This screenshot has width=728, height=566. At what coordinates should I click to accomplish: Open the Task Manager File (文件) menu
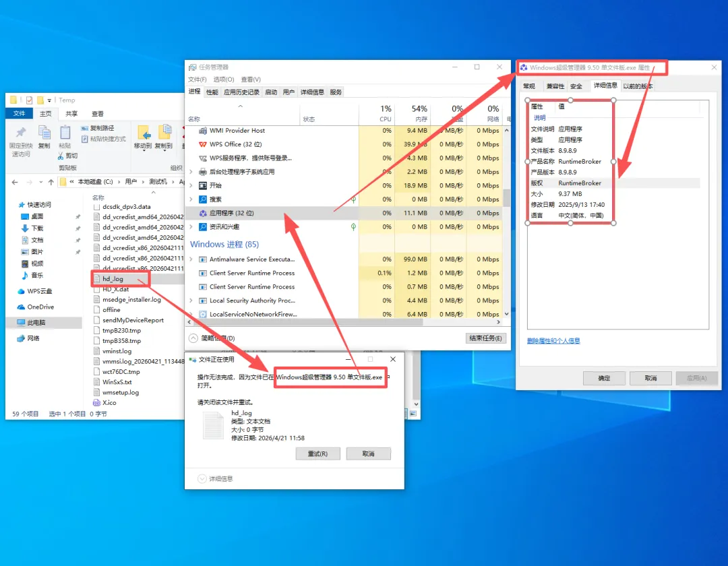(x=198, y=80)
